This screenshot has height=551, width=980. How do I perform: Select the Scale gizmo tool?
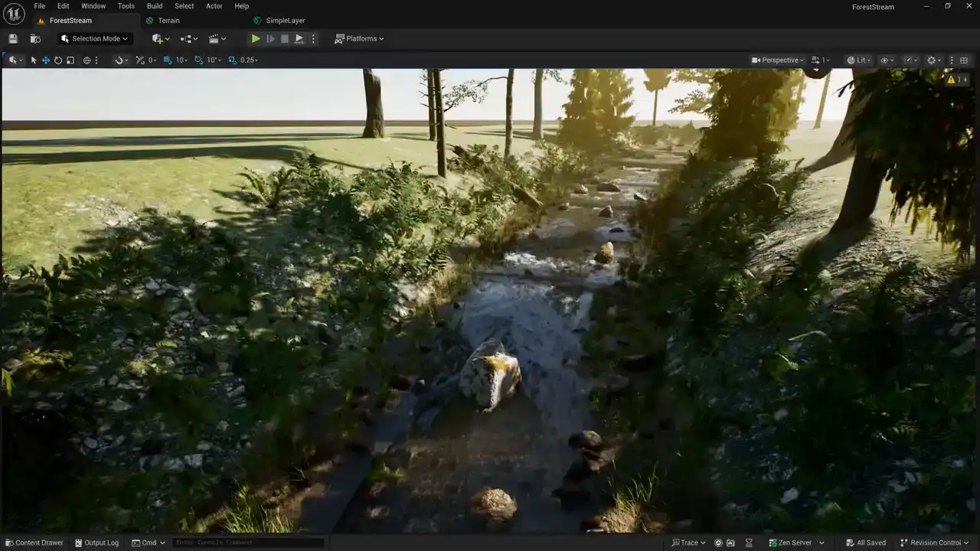pyautogui.click(x=70, y=60)
